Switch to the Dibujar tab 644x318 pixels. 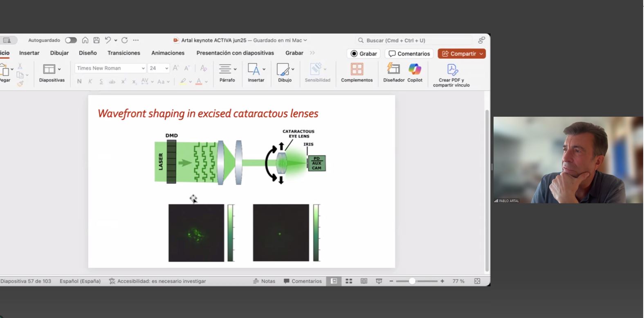(59, 53)
